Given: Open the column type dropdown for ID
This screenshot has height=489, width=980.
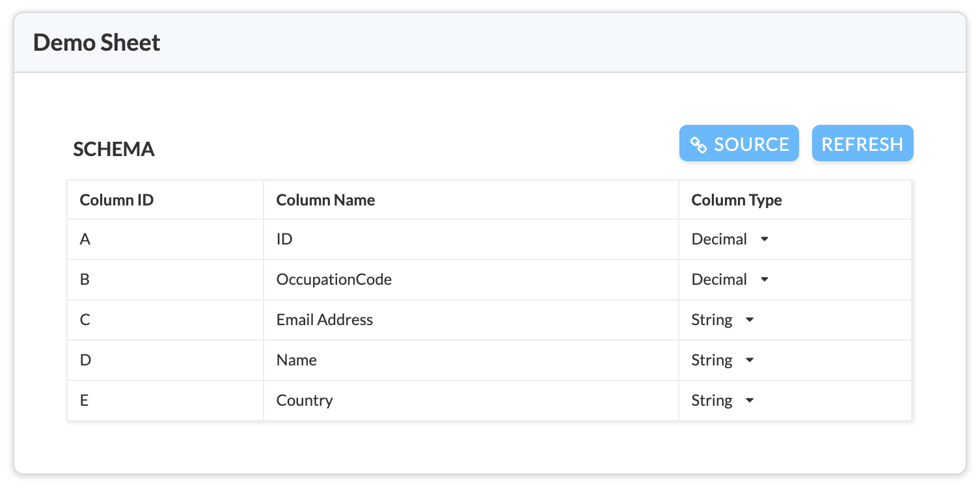Looking at the screenshot, I should click(730, 239).
